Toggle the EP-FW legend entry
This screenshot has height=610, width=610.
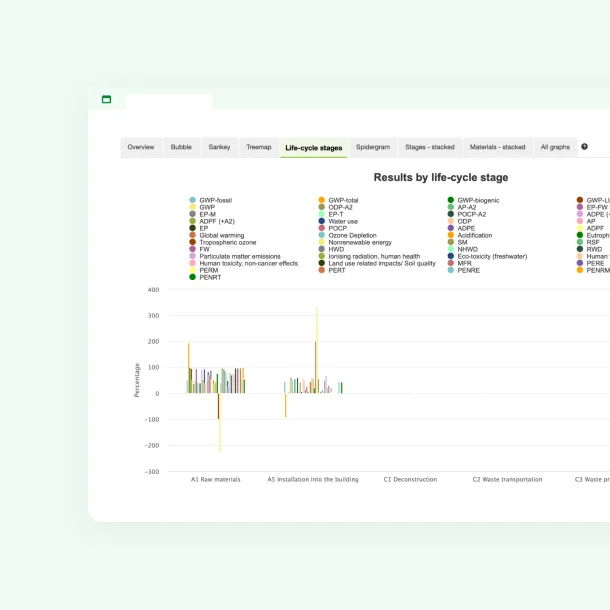[592, 207]
